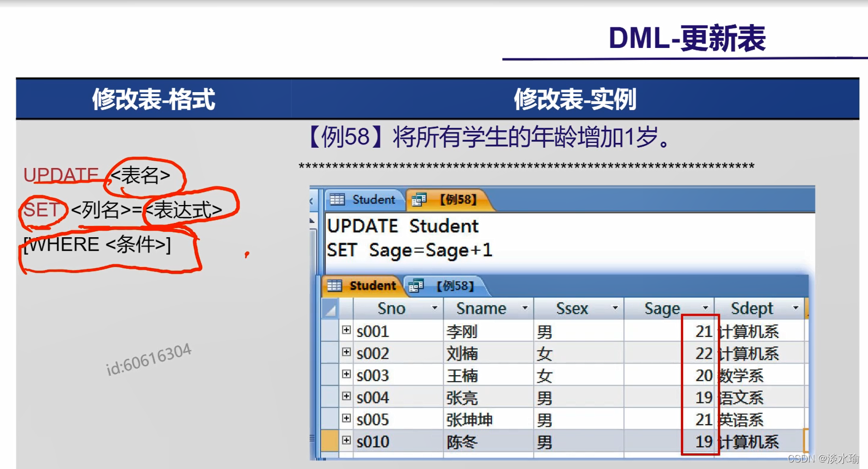Click the table icon on upper Student tab
The height and width of the screenshot is (469, 868).
[337, 200]
